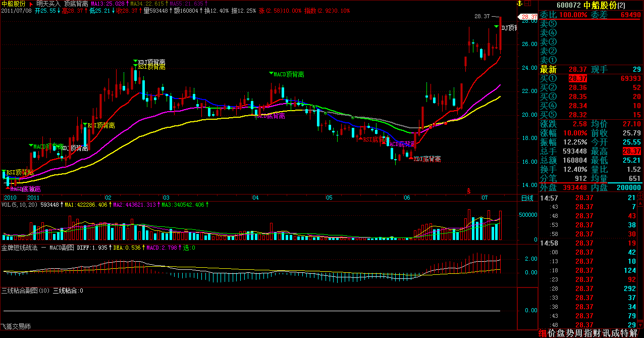Open the 成 tab in bottom bar

pyautogui.click(x=615, y=333)
